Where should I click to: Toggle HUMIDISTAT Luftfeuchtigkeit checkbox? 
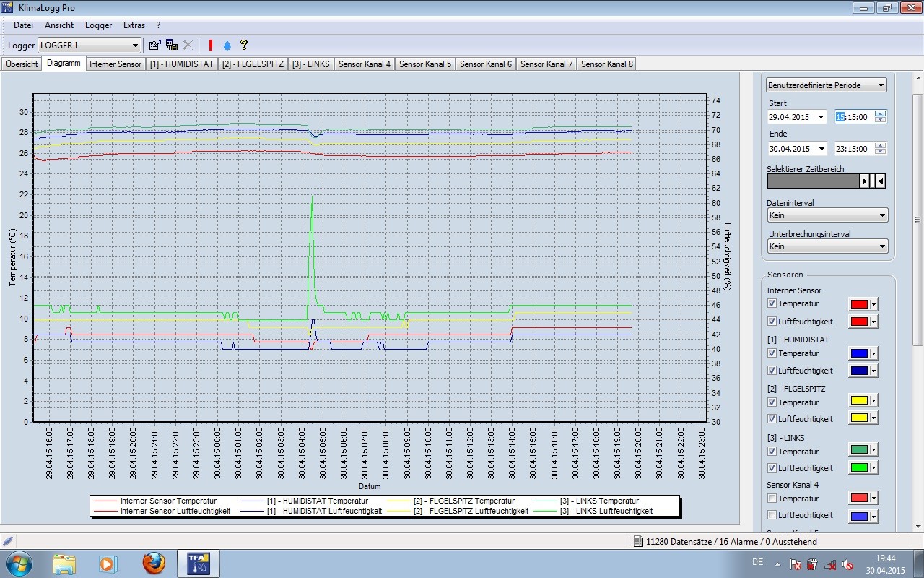pyautogui.click(x=772, y=370)
